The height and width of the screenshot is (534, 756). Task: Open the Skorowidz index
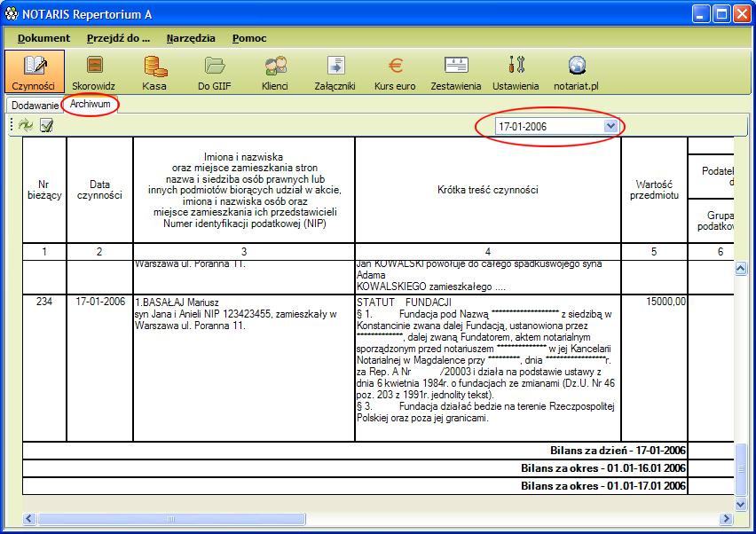[x=93, y=71]
